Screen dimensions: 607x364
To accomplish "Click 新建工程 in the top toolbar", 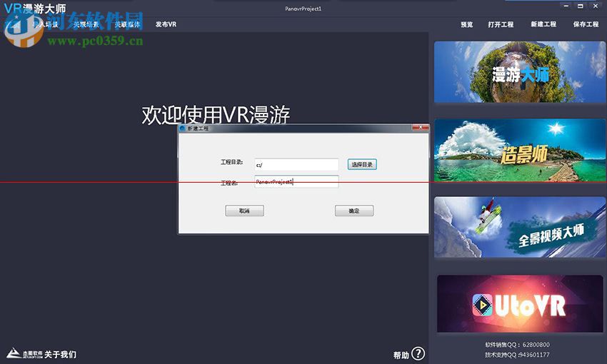I will [x=543, y=24].
